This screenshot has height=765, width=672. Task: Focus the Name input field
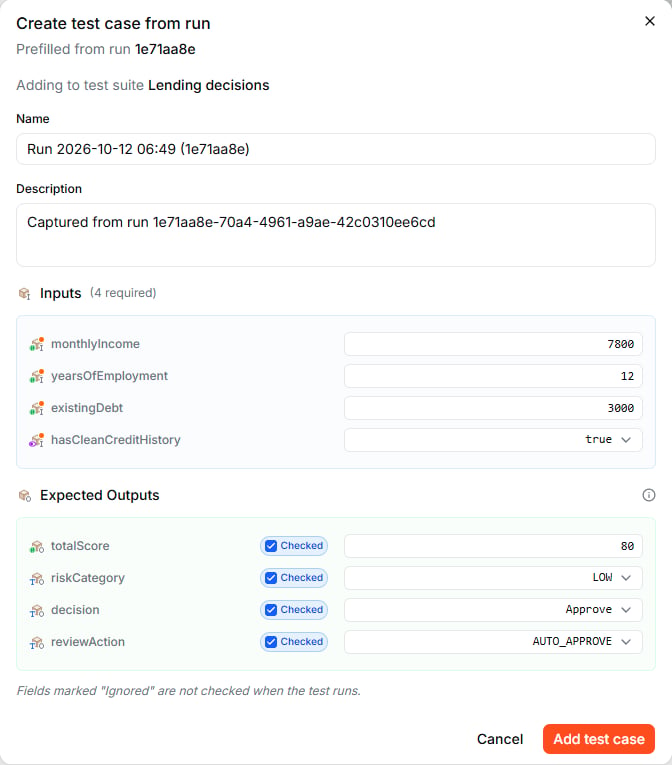coord(336,149)
